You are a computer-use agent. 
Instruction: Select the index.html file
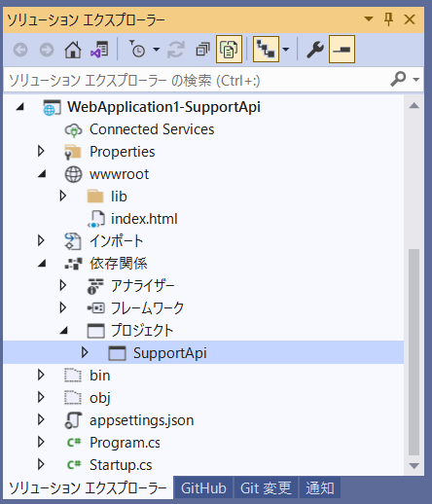pyautogui.click(x=144, y=219)
